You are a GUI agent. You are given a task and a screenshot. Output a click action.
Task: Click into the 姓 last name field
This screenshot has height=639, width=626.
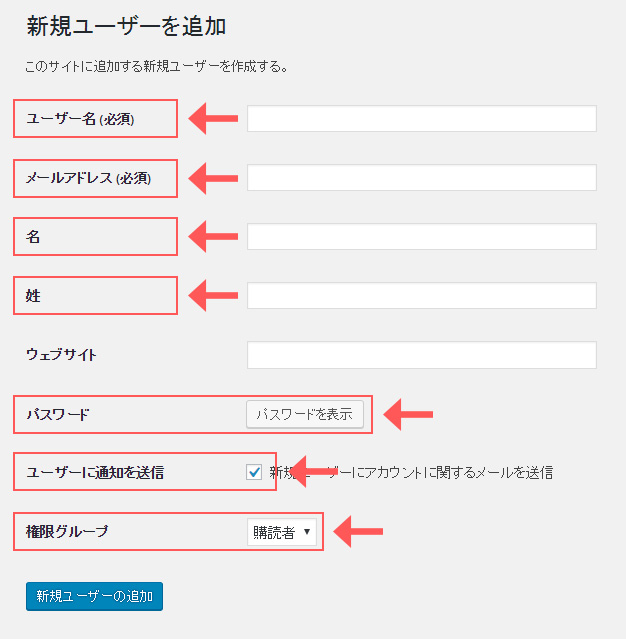422,295
